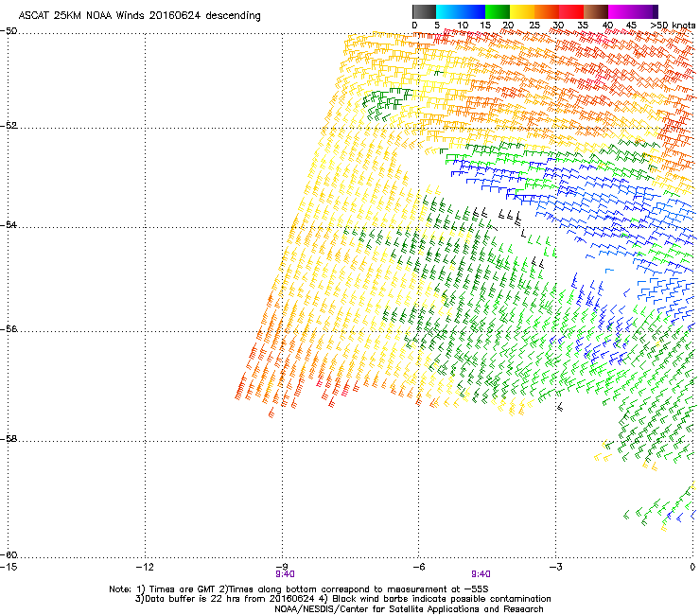The height and width of the screenshot is (615, 700).
Task: Click the note line beginning 'Note: 1) Times are GMT'
Action: 299,589
